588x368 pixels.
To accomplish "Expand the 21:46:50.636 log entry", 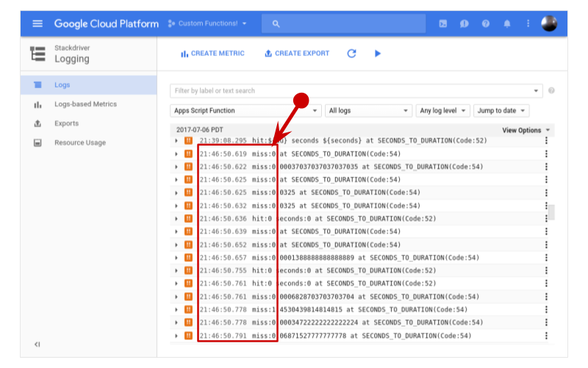I will (x=176, y=219).
